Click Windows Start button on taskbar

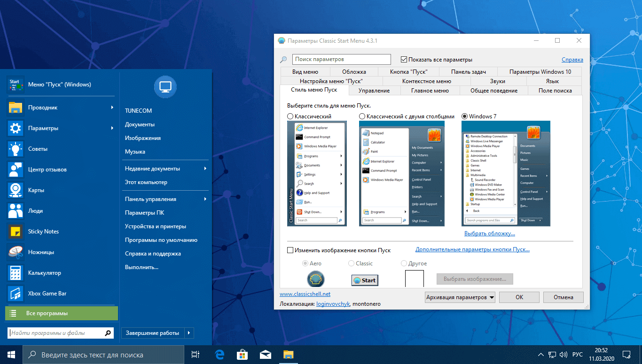coord(11,355)
